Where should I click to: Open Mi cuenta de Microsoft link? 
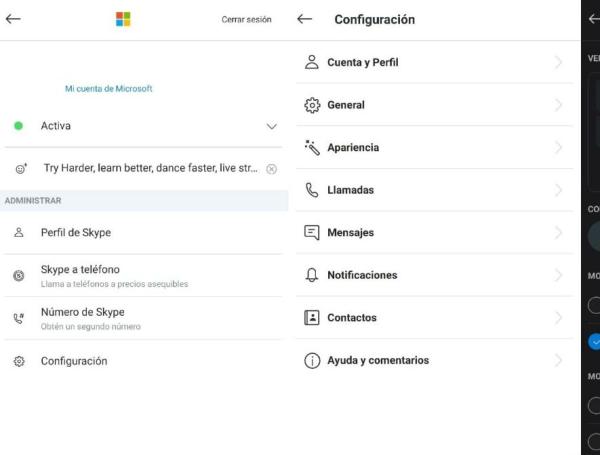coord(109,89)
